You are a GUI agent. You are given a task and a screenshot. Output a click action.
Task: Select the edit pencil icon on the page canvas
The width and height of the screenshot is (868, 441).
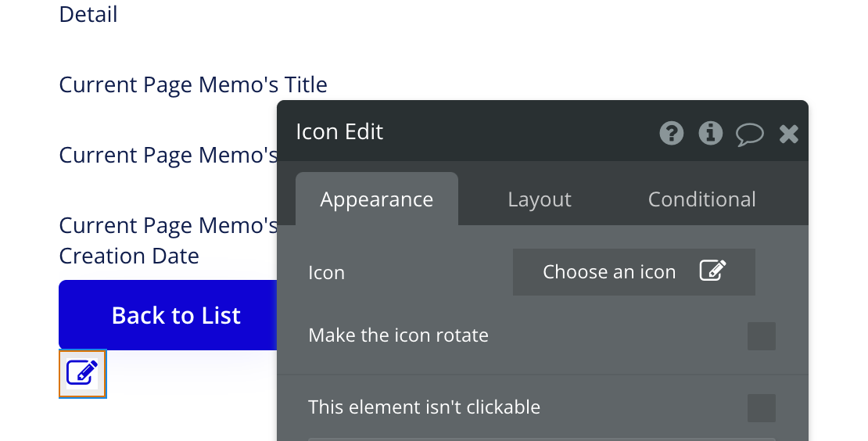[82, 373]
